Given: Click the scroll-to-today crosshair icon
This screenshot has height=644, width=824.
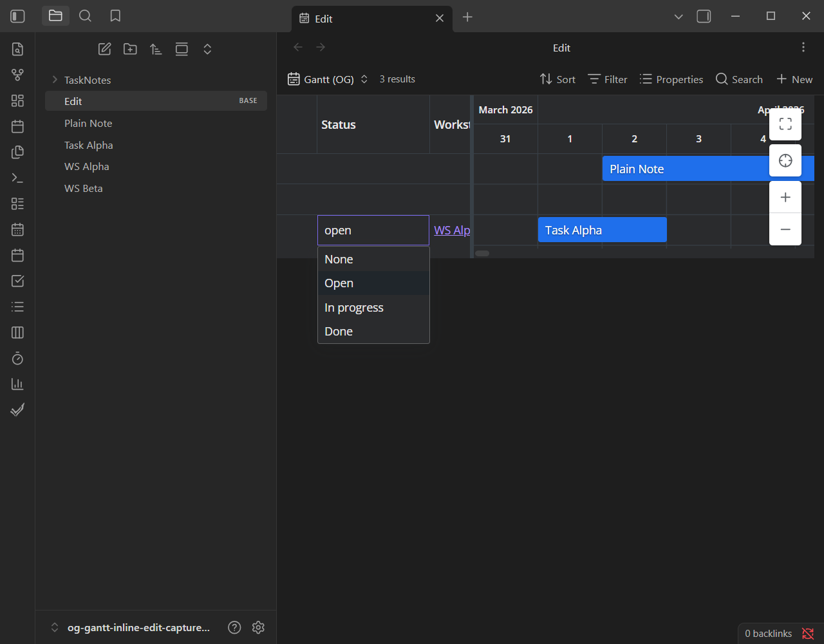Looking at the screenshot, I should [785, 160].
